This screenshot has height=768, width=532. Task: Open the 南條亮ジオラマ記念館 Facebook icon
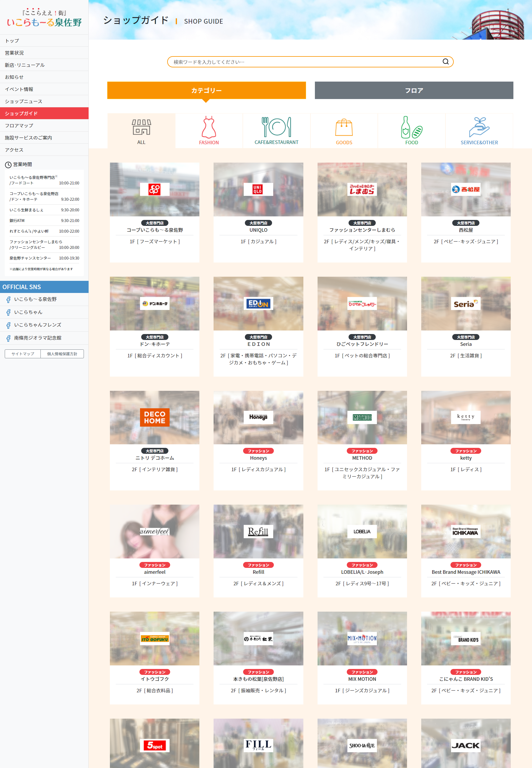point(8,338)
